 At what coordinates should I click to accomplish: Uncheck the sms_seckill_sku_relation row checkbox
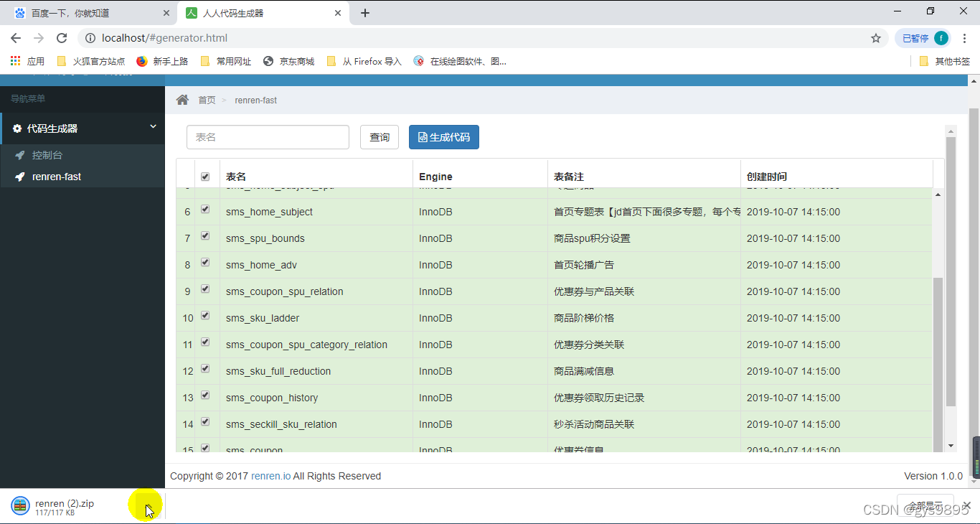[x=205, y=422]
